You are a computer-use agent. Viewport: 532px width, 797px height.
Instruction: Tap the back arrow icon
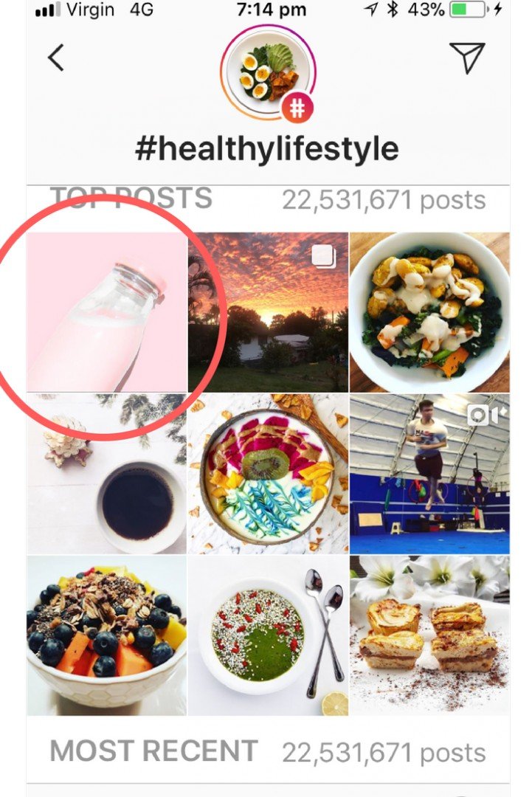(56, 58)
